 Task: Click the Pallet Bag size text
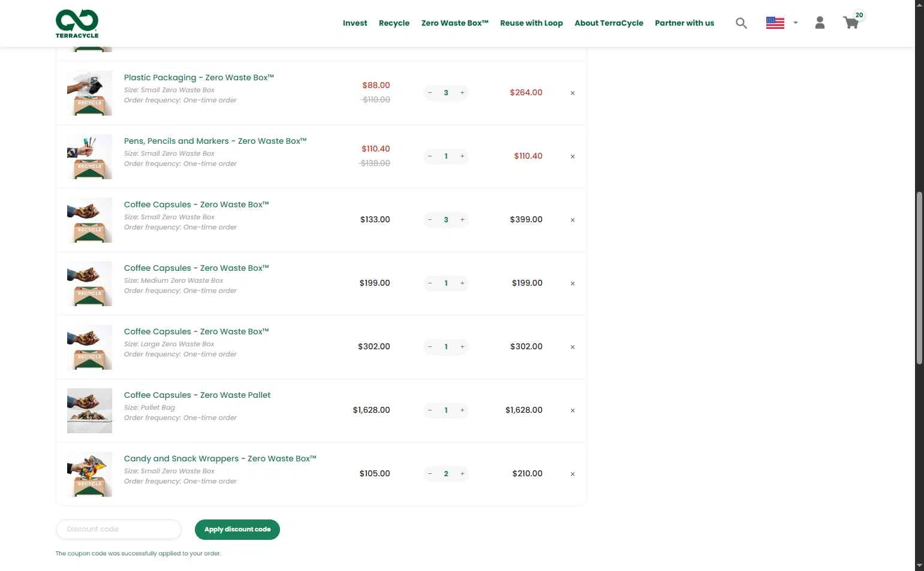(x=149, y=407)
